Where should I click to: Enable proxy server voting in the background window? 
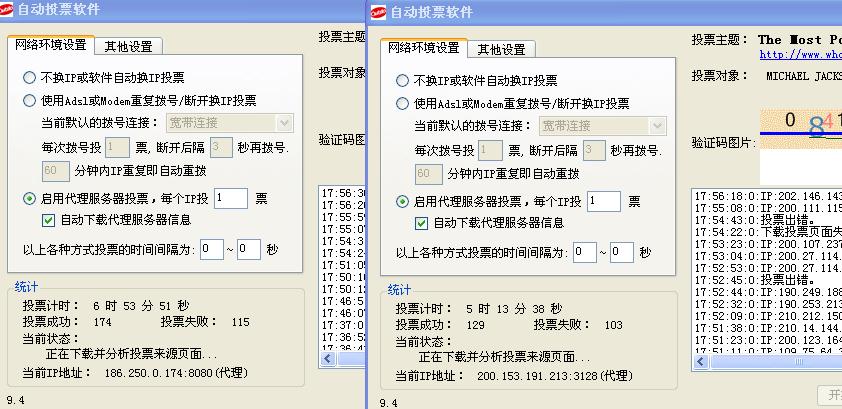pos(30,199)
